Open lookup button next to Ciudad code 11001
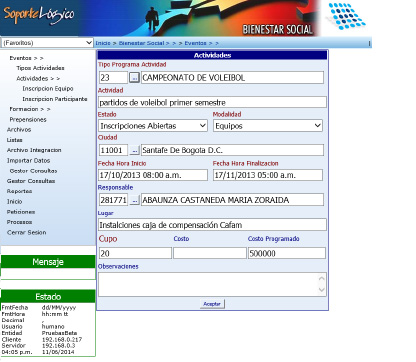The width and height of the screenshot is (416, 362). tap(134, 150)
